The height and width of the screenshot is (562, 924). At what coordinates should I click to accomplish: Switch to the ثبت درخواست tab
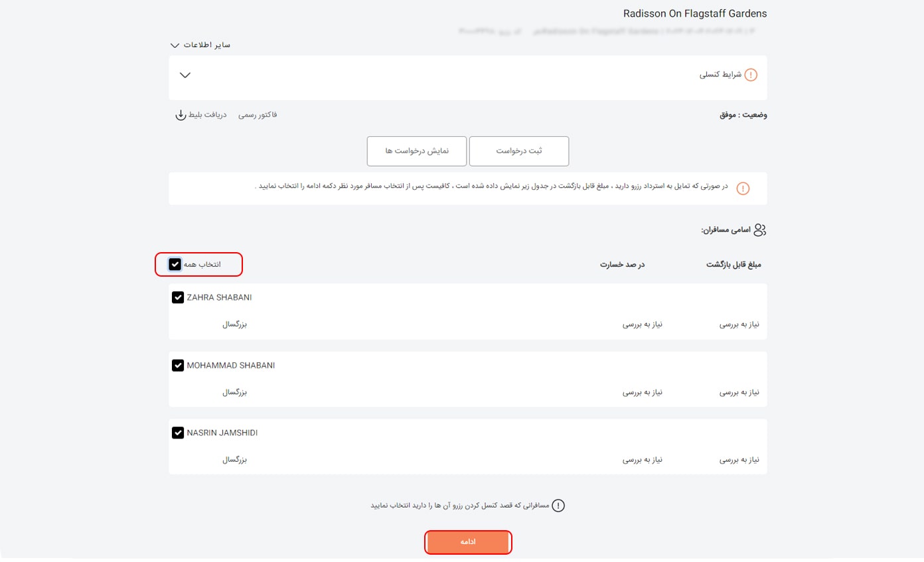click(x=518, y=151)
